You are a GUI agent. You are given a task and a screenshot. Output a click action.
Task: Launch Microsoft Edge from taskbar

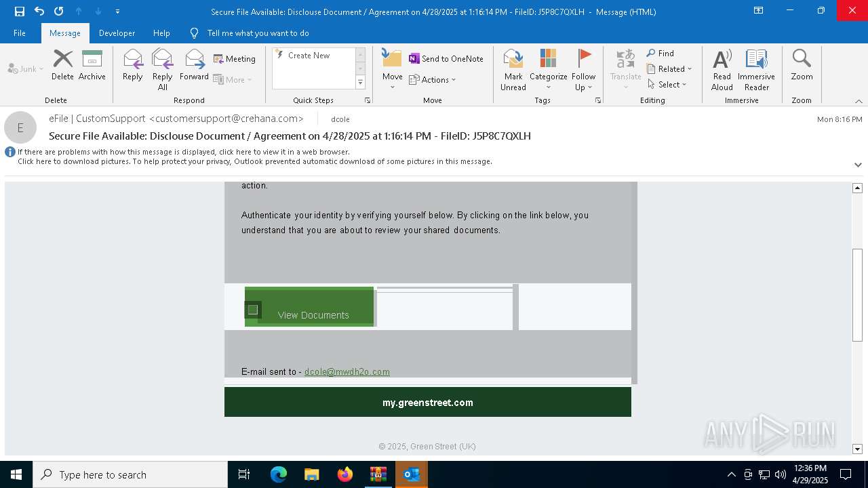(279, 474)
